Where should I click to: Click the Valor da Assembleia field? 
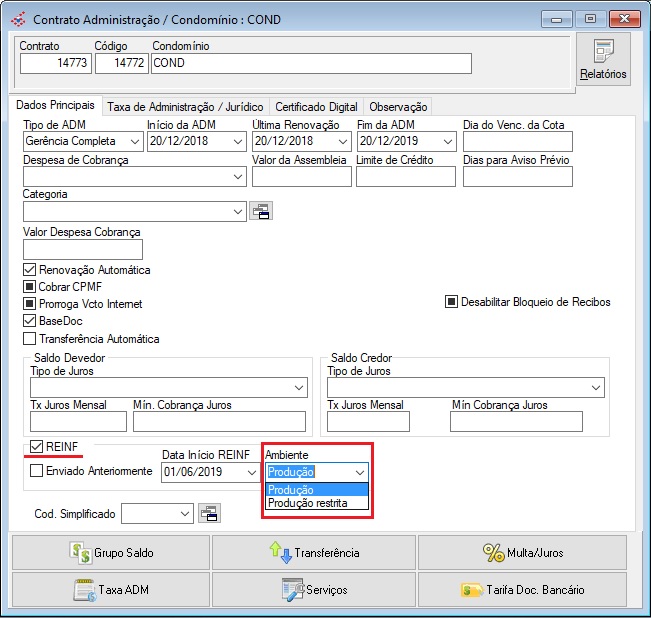(x=301, y=177)
